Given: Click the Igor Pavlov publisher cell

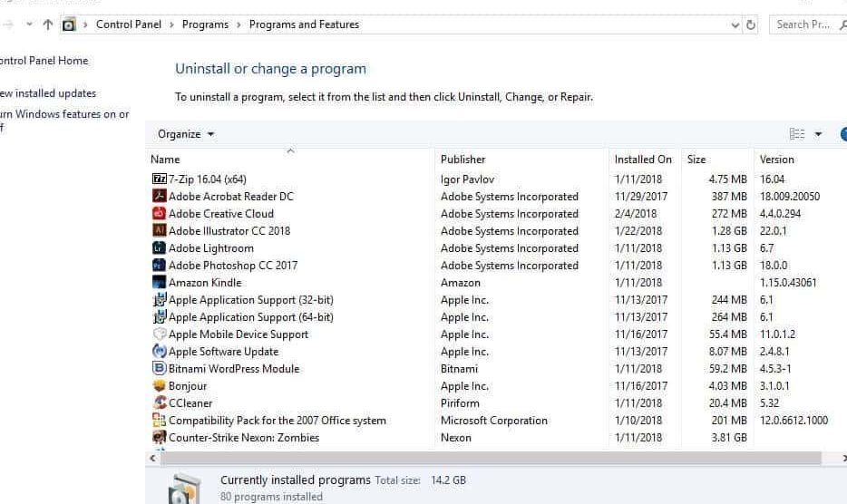Looking at the screenshot, I should click(x=467, y=179).
